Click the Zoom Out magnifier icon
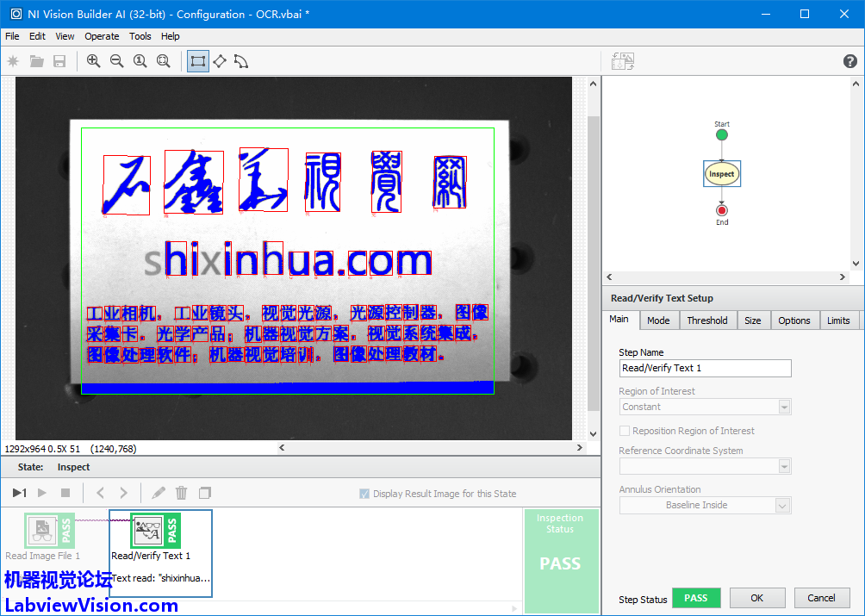865x616 pixels. pyautogui.click(x=116, y=61)
